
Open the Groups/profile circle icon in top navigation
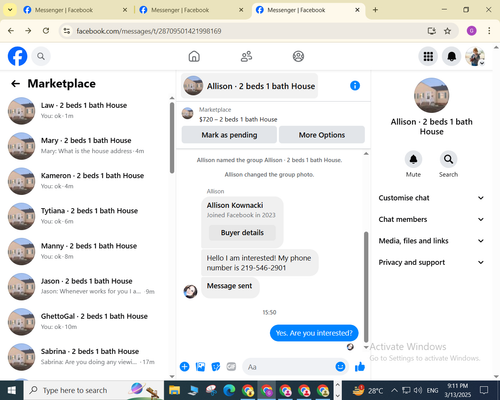(x=298, y=56)
